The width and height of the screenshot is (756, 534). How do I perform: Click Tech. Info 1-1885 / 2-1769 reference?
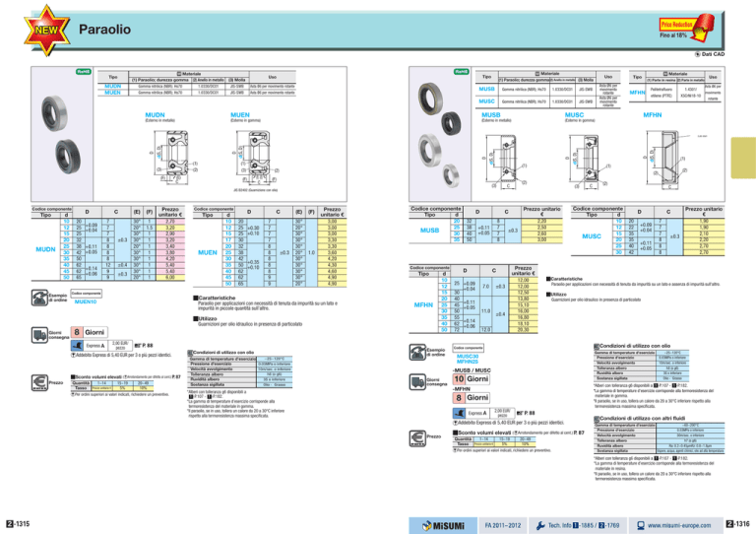pos(584,526)
